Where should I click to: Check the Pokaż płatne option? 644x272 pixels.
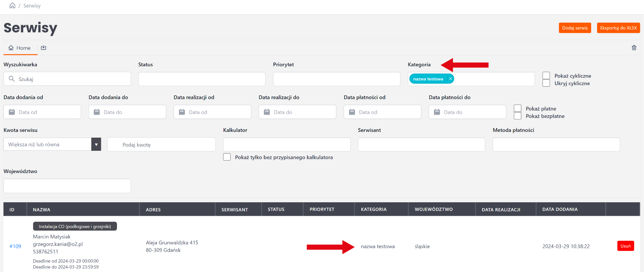[518, 108]
